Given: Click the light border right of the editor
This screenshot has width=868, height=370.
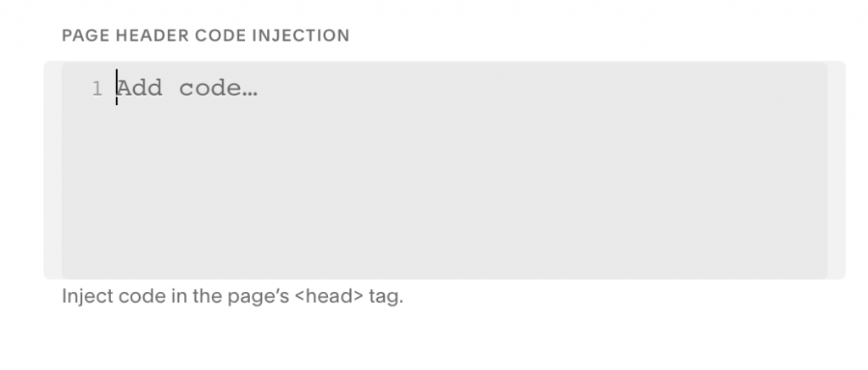Looking at the screenshot, I should click(837, 170).
